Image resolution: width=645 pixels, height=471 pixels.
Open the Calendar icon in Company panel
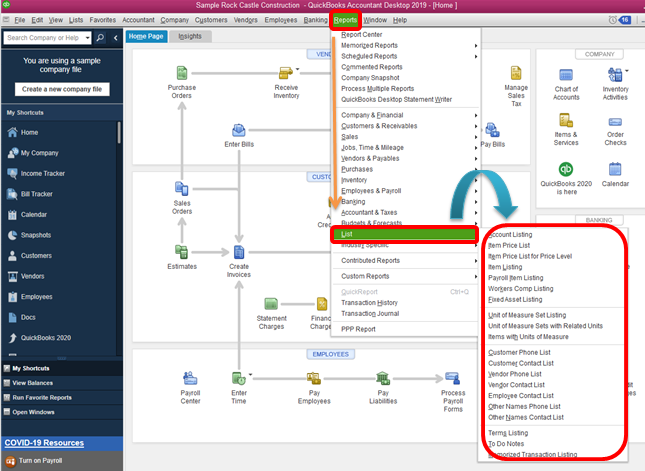[615, 169]
